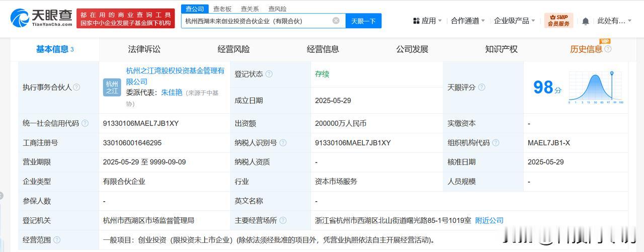Select the 基本信息 tab

pyautogui.click(x=55, y=49)
